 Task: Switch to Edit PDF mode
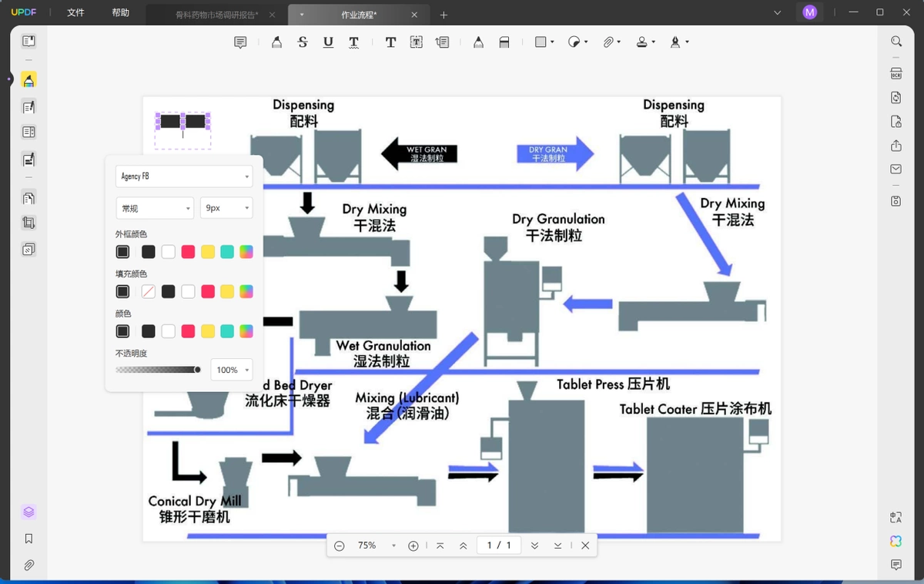coord(28,106)
